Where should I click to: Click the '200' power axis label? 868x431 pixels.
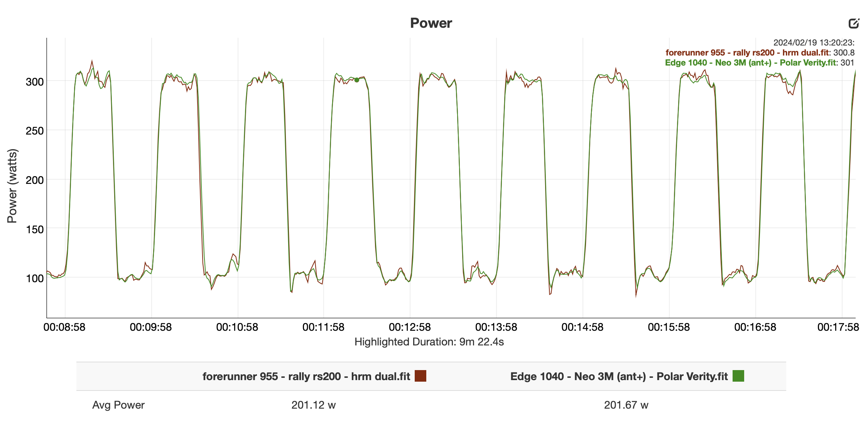[35, 180]
